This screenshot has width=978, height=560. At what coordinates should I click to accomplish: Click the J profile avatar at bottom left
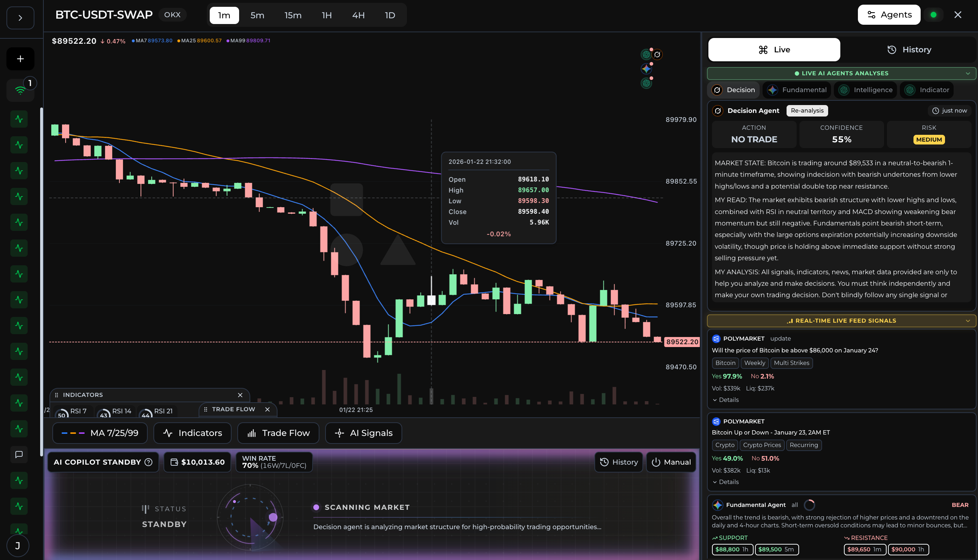pyautogui.click(x=17, y=545)
